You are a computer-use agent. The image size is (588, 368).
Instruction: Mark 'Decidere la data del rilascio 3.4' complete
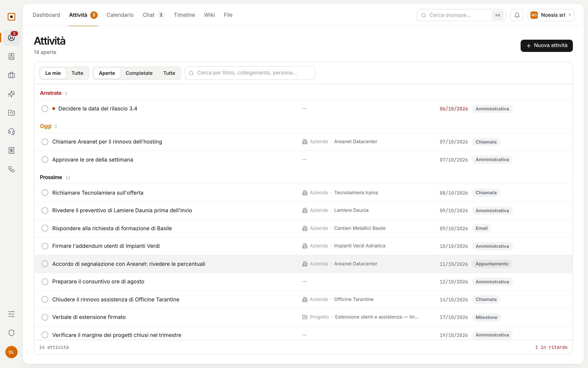(45, 109)
